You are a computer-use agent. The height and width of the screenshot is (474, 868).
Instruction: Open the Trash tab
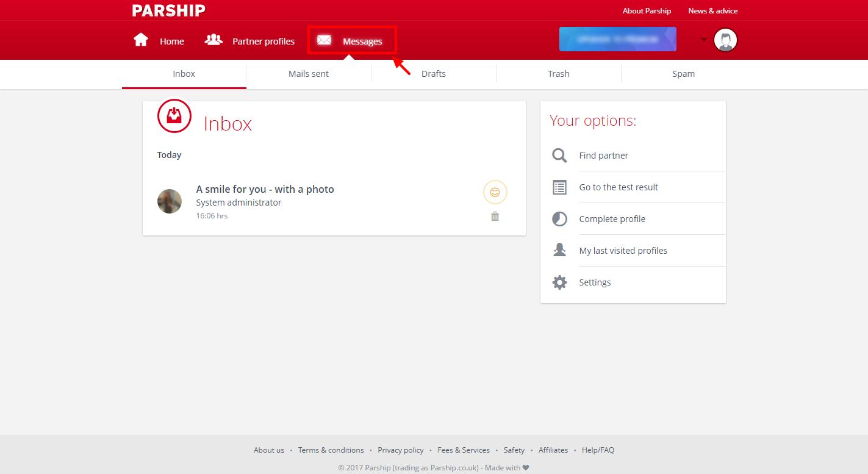click(x=559, y=74)
